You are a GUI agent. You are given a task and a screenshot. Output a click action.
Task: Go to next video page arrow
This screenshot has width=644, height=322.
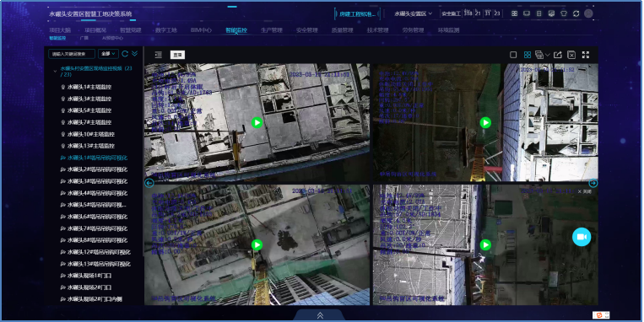[x=593, y=183]
